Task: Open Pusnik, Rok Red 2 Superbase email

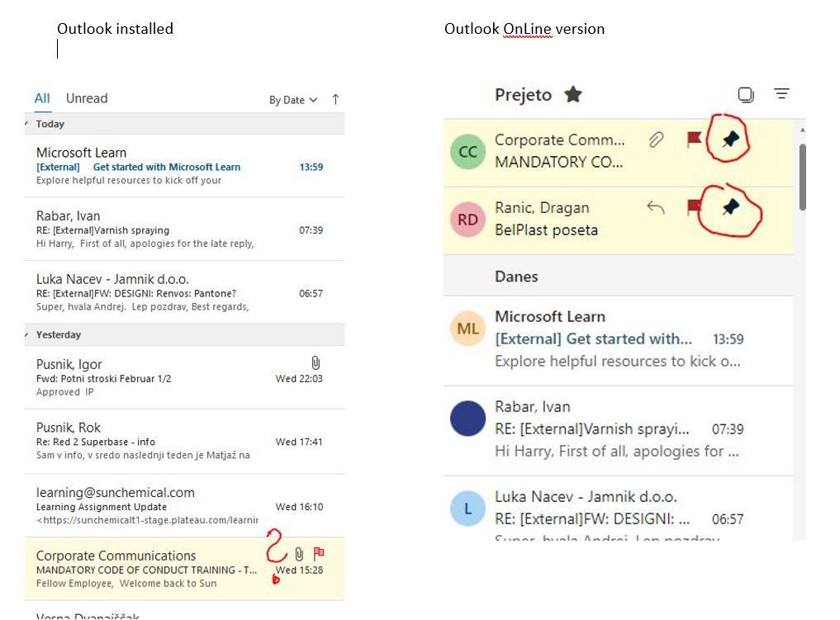Action: click(184, 441)
